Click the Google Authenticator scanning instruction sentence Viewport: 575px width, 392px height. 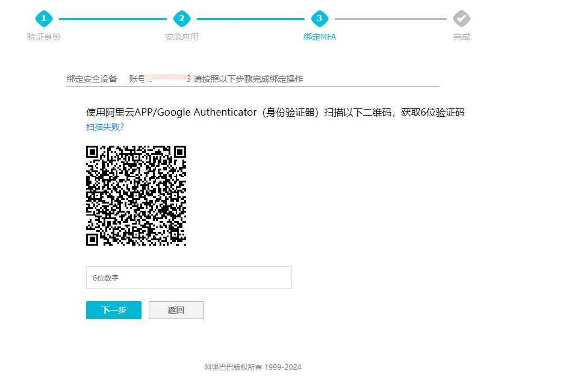click(275, 112)
